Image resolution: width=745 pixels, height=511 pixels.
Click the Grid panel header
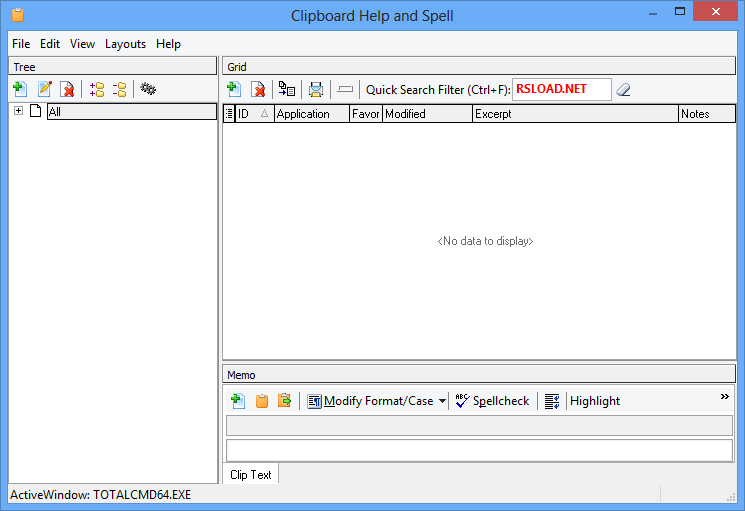479,66
